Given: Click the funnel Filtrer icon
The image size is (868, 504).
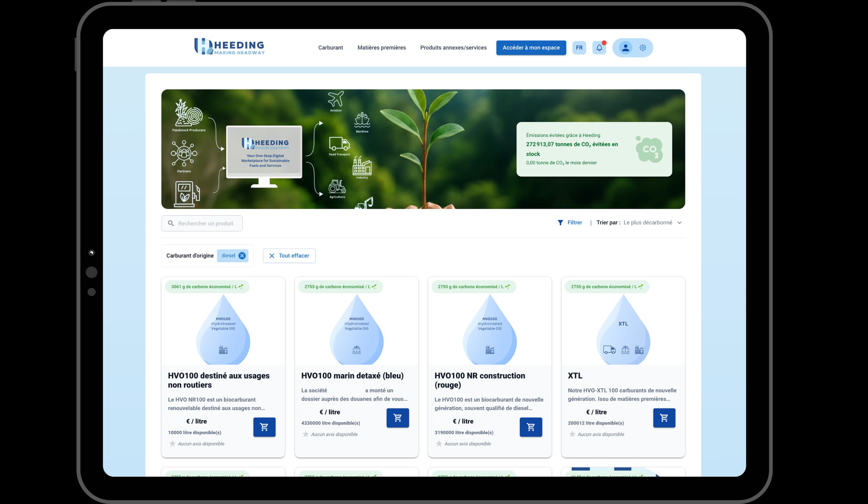Looking at the screenshot, I should click(560, 223).
